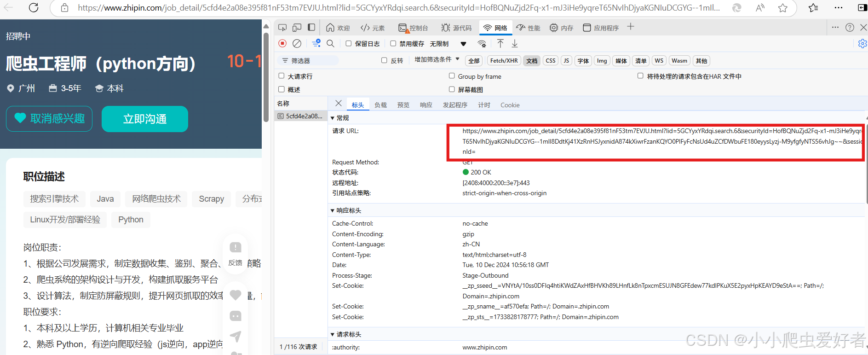Add a new DevTools tab with plus icon
Screen dimensions: 868x355
click(631, 27)
